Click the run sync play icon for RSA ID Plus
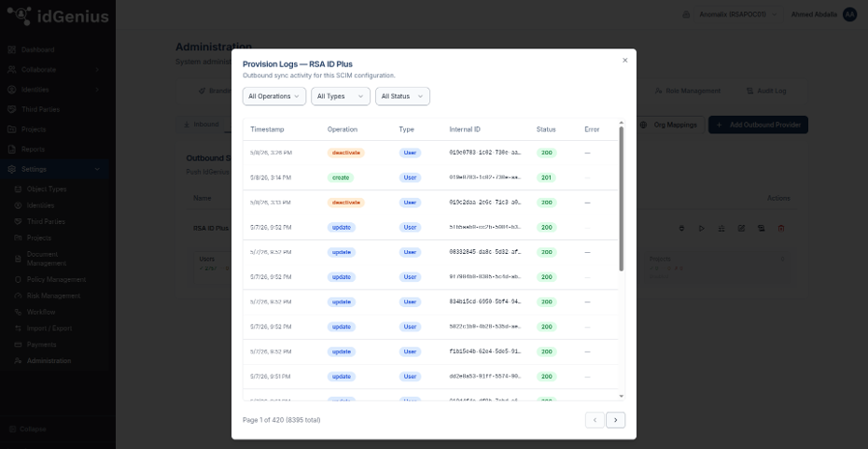The height and width of the screenshot is (449, 868). 701,228
